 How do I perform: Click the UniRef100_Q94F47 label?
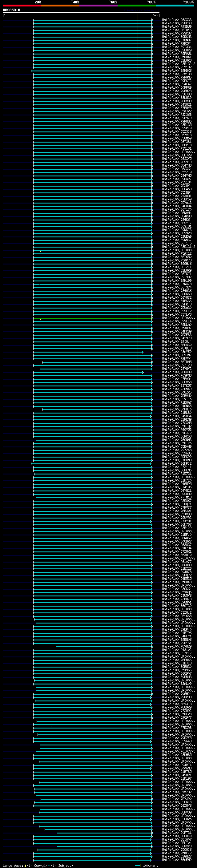[x=177, y=84]
